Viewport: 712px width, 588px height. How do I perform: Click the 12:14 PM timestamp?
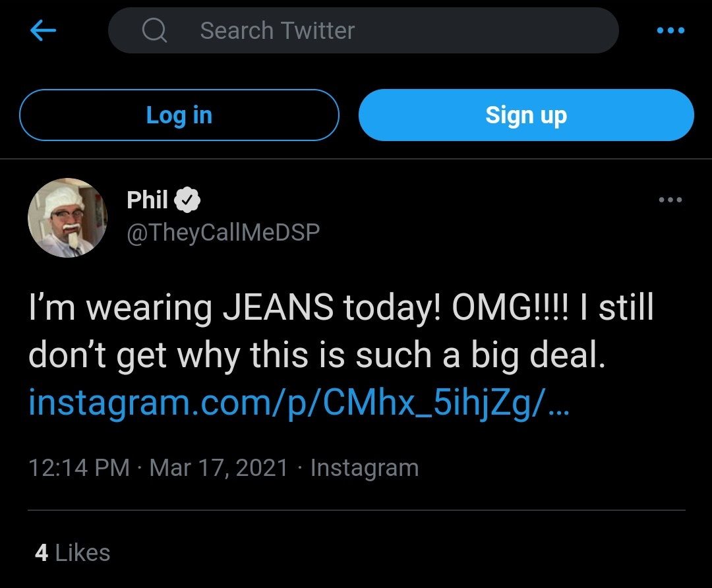pos(79,467)
